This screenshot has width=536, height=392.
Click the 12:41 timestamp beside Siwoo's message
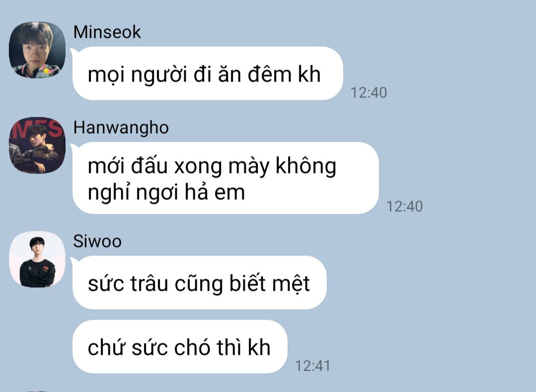coord(312,366)
